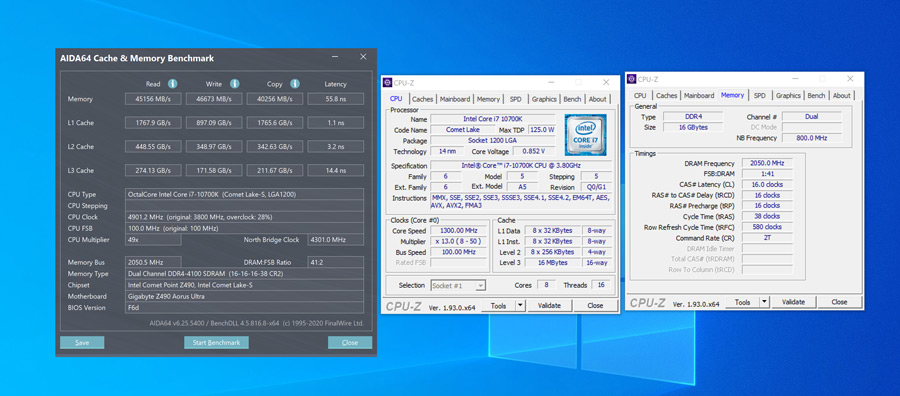
Task: Click Close button at bottom of AIDA64
Action: (x=350, y=343)
